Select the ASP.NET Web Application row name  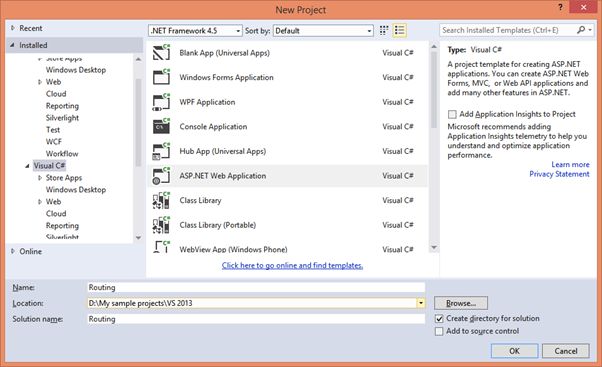(223, 176)
